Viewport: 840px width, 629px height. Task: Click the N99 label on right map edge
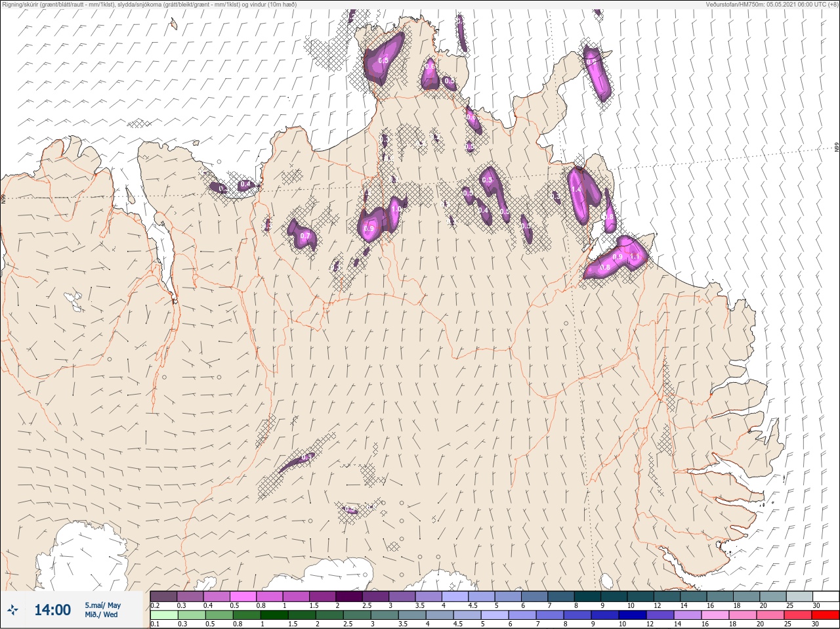click(837, 148)
